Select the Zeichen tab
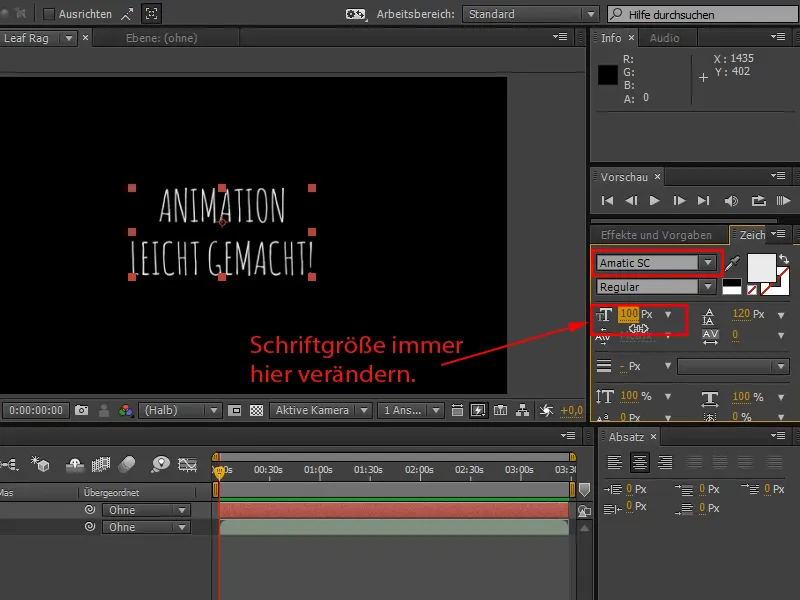 [x=752, y=235]
